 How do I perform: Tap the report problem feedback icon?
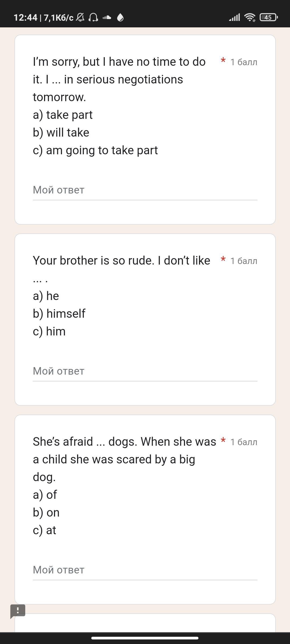click(18, 611)
